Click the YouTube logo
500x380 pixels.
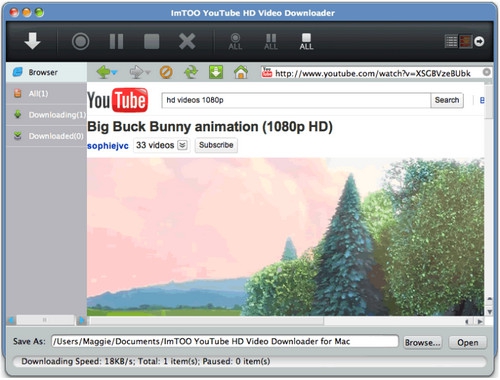click(118, 100)
